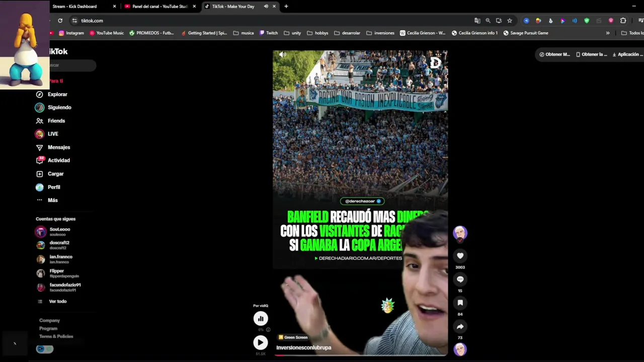Open YouTube Music bookmark
The height and width of the screenshot is (362, 644).
tap(107, 33)
